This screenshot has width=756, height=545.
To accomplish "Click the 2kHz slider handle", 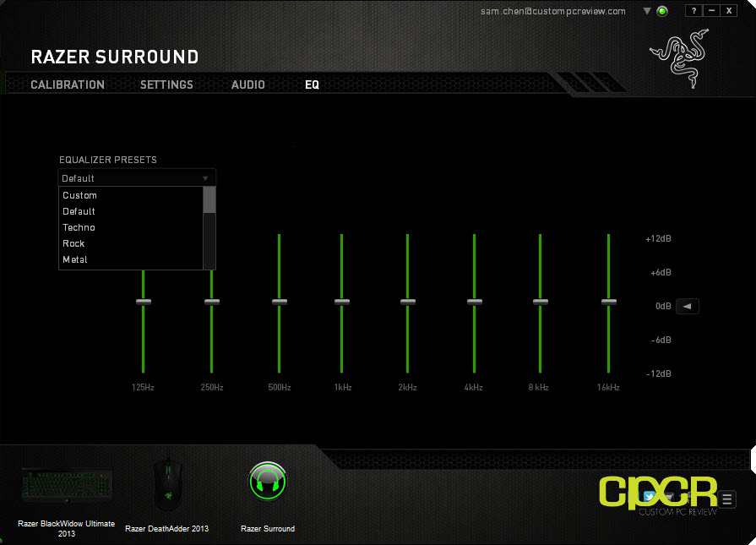I will (x=407, y=302).
